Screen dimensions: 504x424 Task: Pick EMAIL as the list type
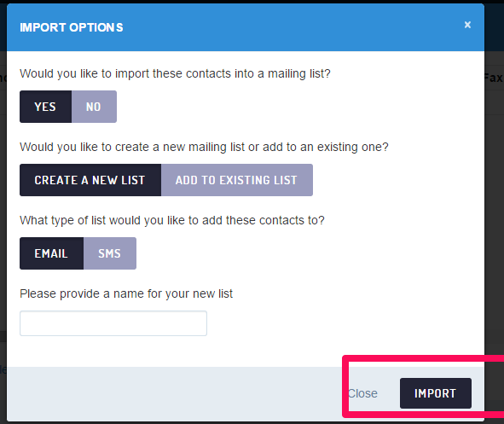click(51, 253)
